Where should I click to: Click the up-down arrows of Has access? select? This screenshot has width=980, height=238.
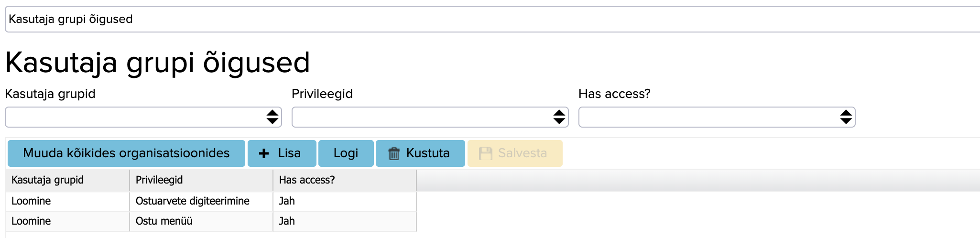point(846,117)
